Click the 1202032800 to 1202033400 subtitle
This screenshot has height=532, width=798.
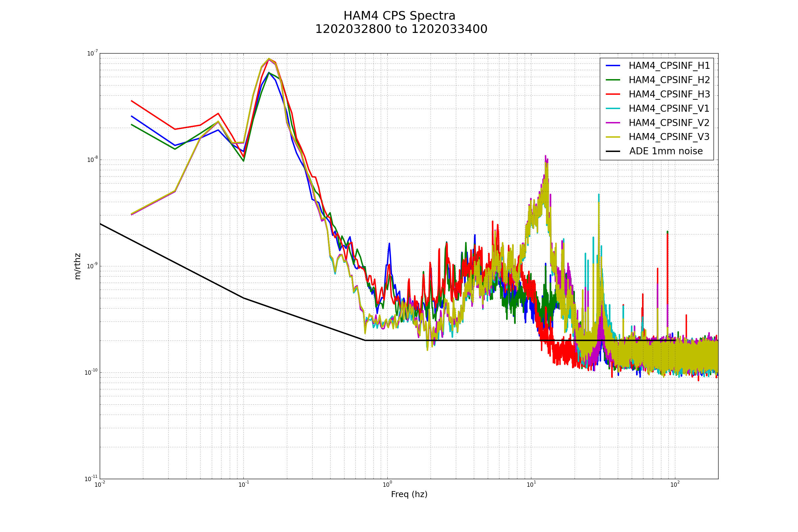click(x=401, y=30)
